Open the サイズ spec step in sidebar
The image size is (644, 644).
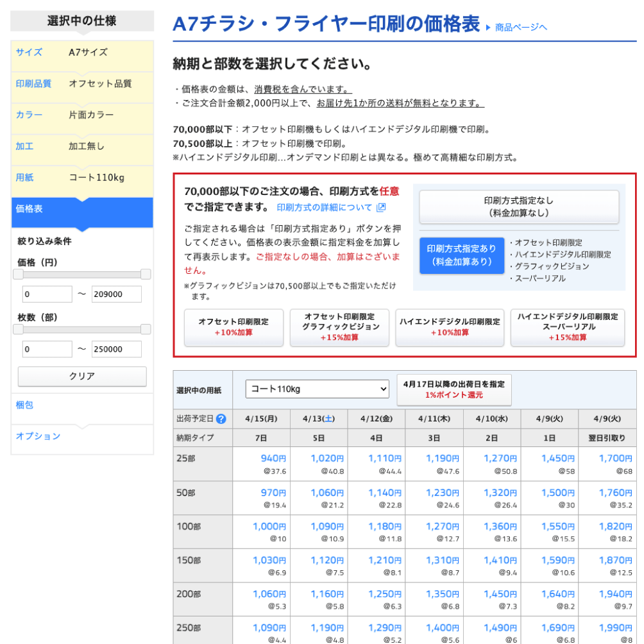tap(82, 53)
